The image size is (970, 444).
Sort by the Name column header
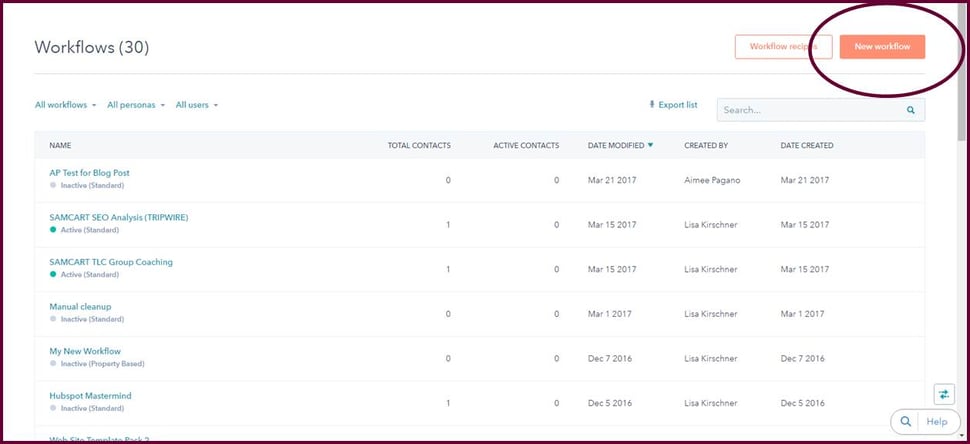pos(60,146)
